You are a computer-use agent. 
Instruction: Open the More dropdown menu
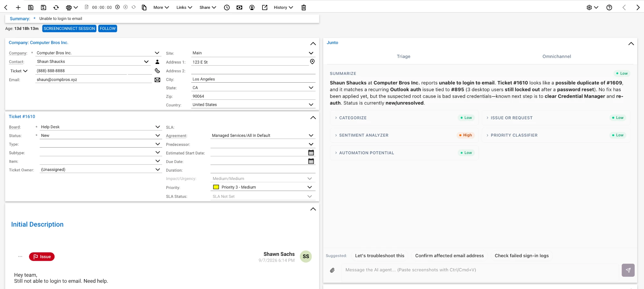coord(161,7)
